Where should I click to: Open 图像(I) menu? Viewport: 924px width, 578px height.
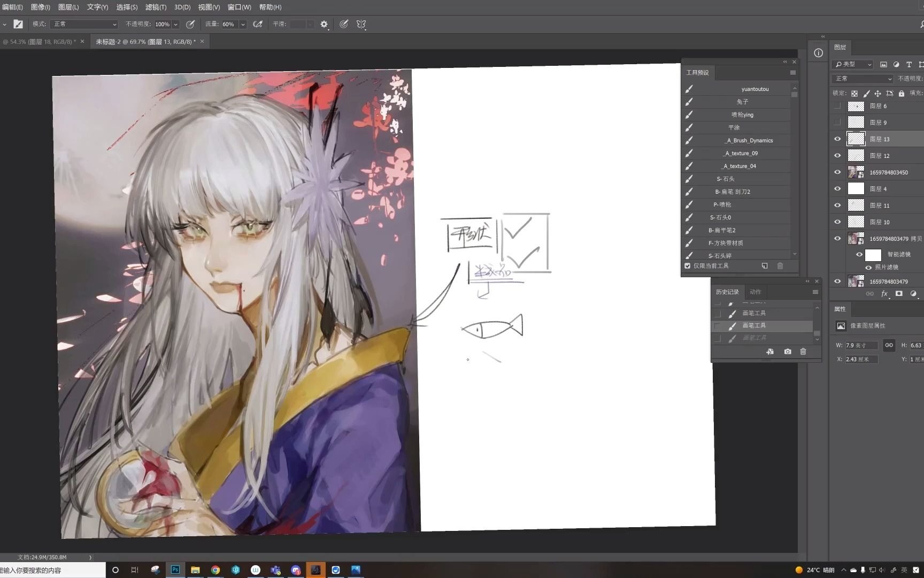coord(41,7)
